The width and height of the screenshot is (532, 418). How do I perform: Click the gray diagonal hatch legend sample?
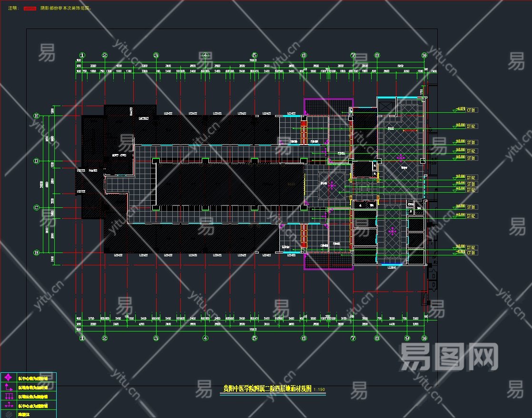coord(9,414)
